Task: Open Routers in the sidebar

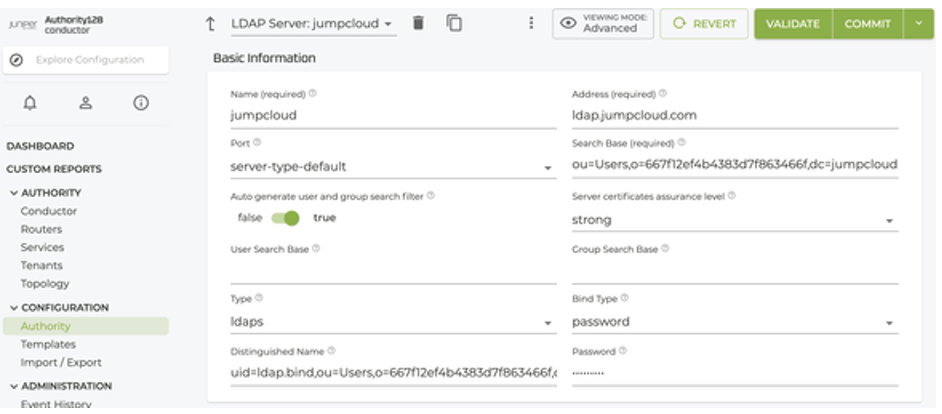Action: point(41,229)
